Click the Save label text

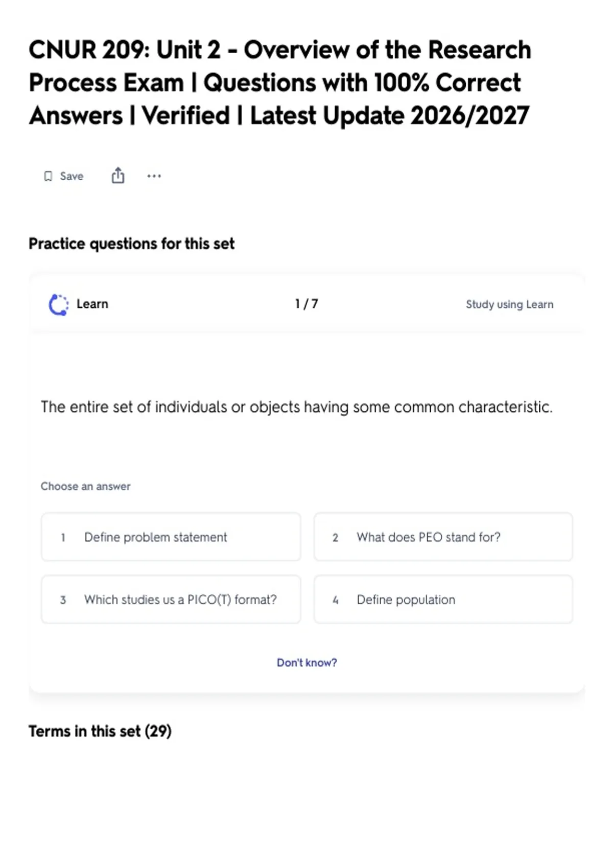[72, 176]
